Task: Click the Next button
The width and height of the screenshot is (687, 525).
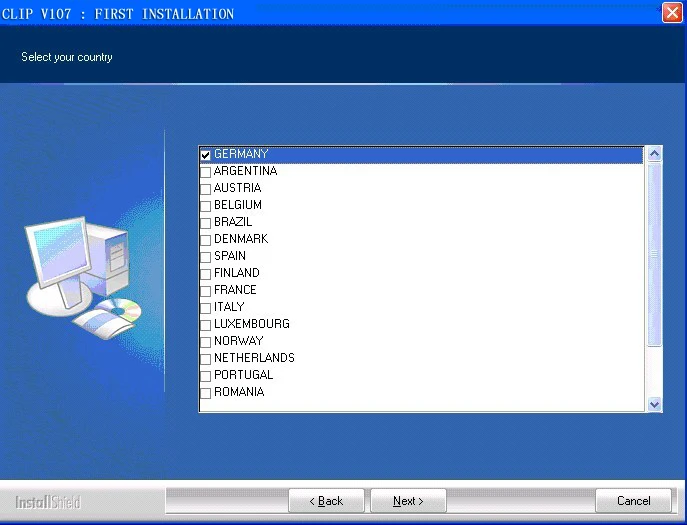Action: click(x=408, y=500)
